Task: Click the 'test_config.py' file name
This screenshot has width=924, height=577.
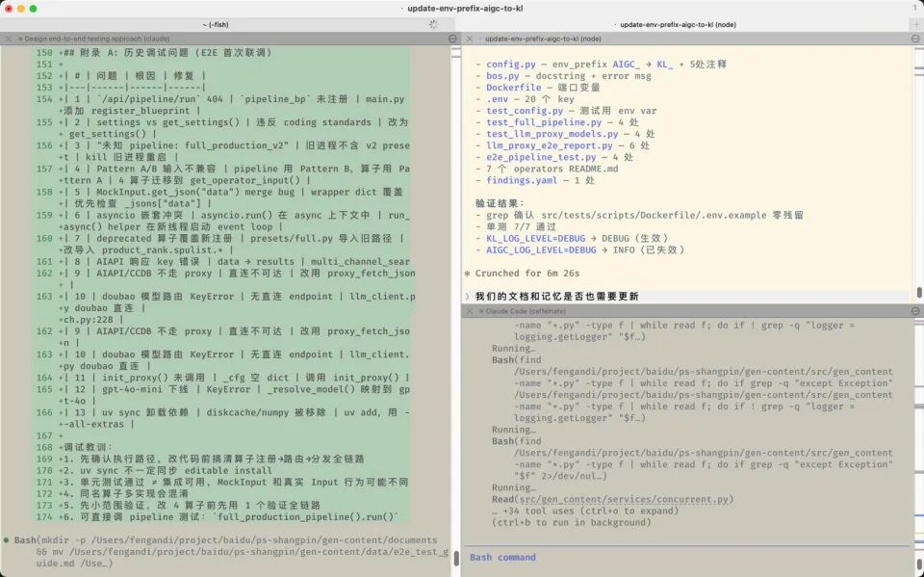Action: pyautogui.click(x=525, y=111)
